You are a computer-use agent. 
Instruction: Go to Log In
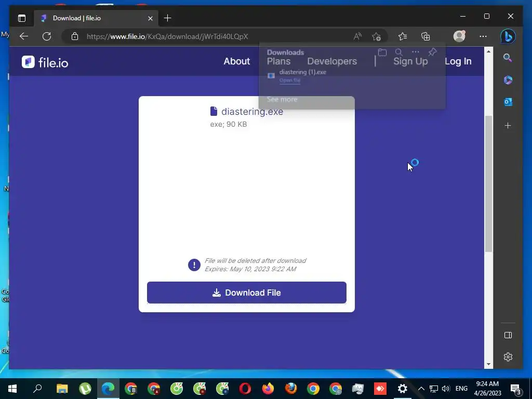(458, 61)
